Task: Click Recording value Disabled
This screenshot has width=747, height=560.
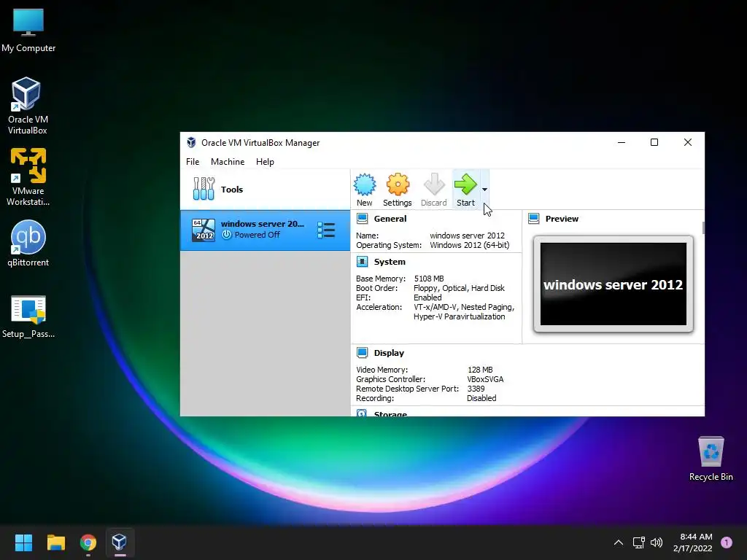Action: coord(481,398)
